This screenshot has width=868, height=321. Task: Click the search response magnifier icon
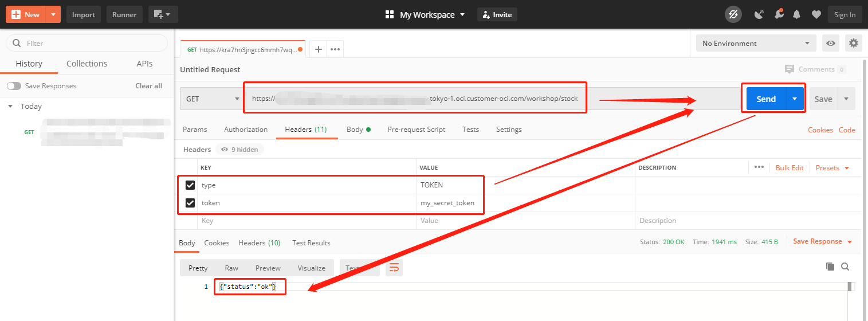point(845,267)
